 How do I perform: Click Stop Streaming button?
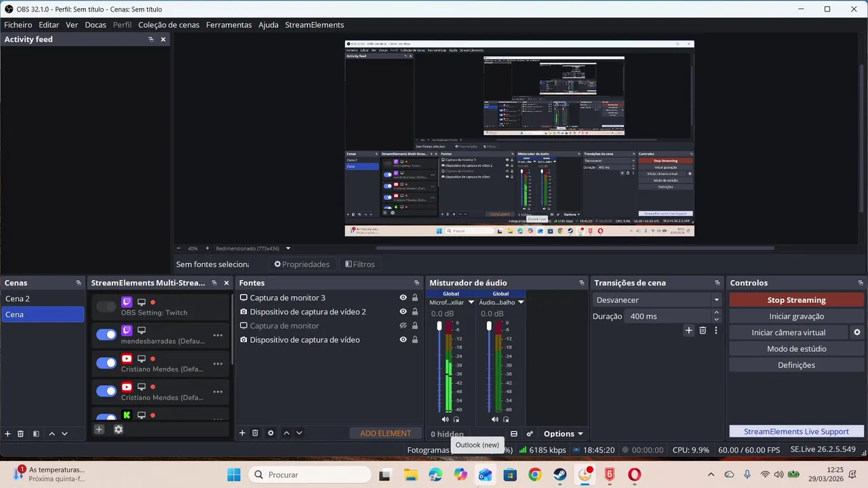[x=797, y=300]
